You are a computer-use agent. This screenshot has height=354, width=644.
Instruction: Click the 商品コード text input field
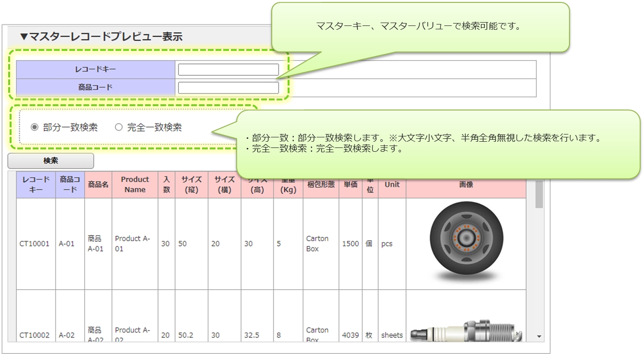click(x=228, y=88)
